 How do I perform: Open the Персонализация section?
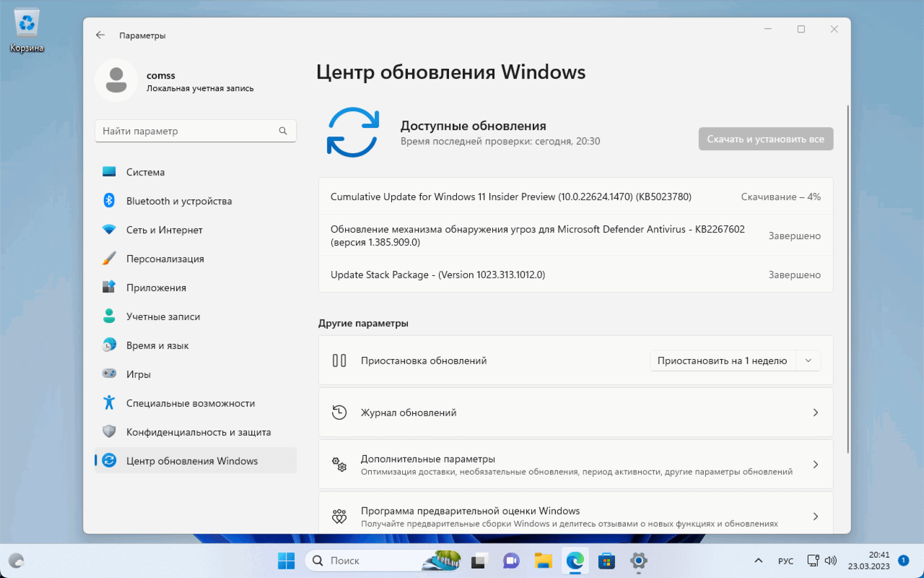(196, 259)
